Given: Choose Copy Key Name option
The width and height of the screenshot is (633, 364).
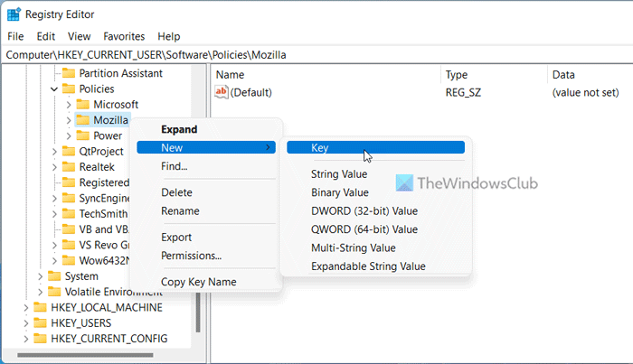Looking at the screenshot, I should coord(206,282).
